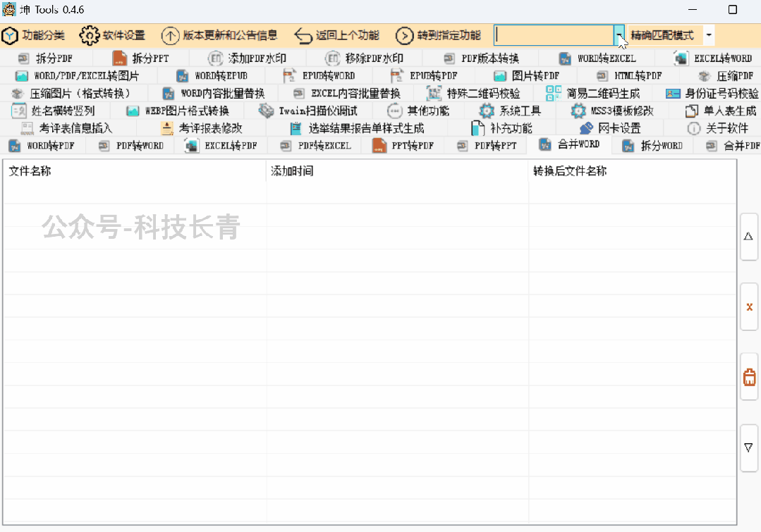761x532 pixels.
Task: Move file down with triangle button
Action: pos(749,447)
